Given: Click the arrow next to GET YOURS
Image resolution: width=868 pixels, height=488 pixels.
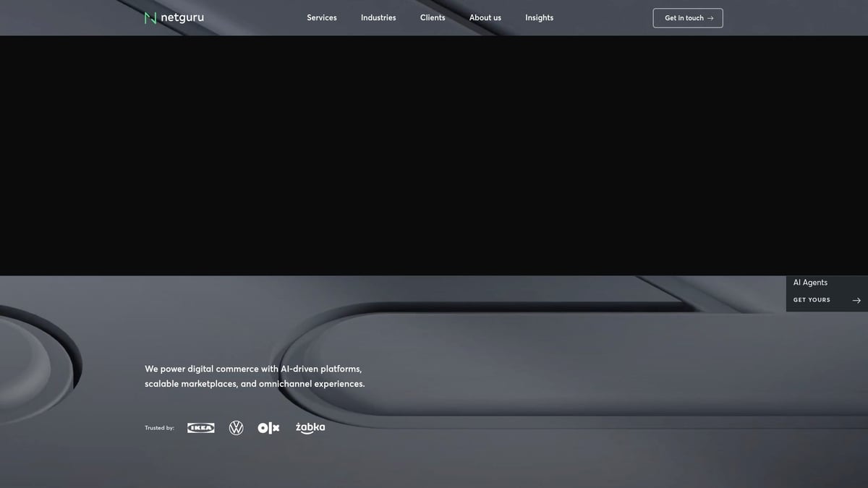Looking at the screenshot, I should click(856, 300).
